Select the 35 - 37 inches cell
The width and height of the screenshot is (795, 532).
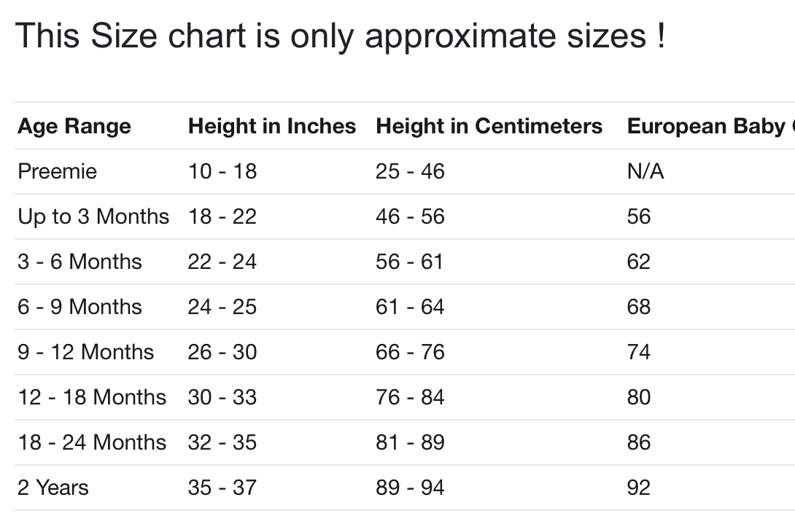(x=222, y=488)
